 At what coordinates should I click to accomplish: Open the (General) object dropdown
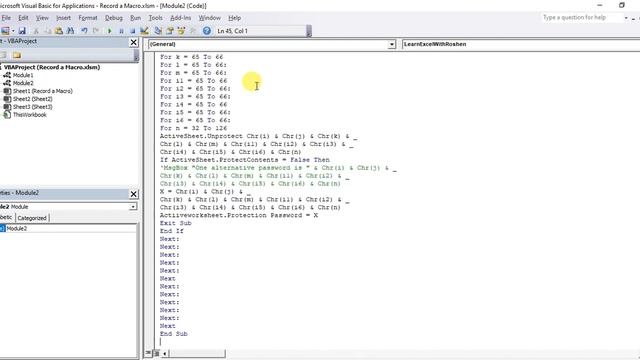click(x=391, y=44)
